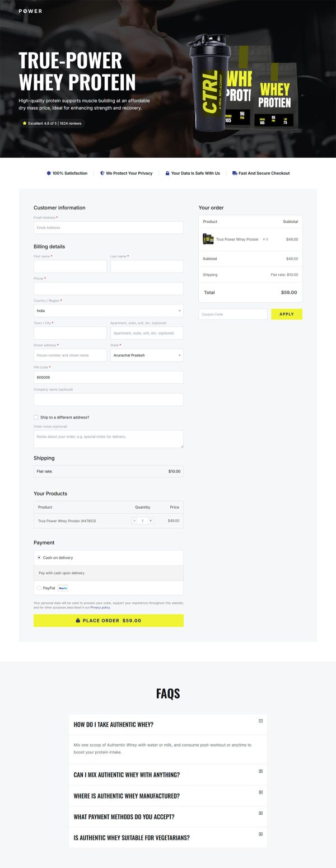Click the Town / City input field

click(70, 333)
